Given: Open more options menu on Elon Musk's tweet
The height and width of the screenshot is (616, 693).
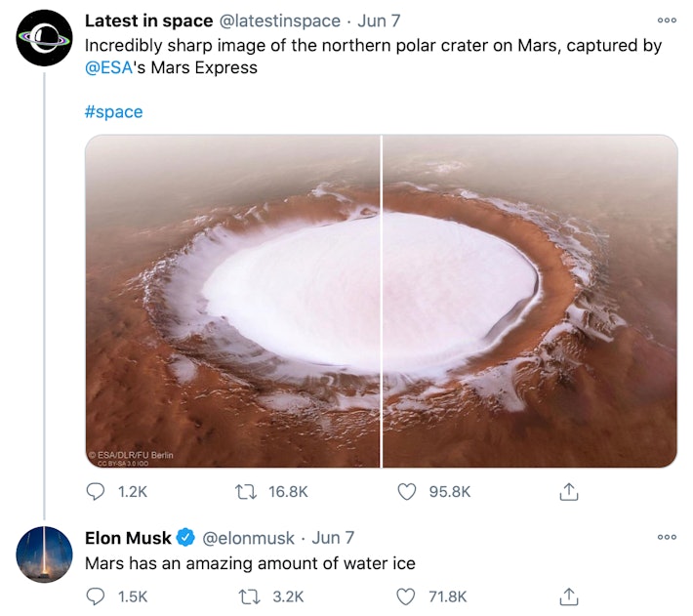Looking at the screenshot, I should (x=667, y=537).
